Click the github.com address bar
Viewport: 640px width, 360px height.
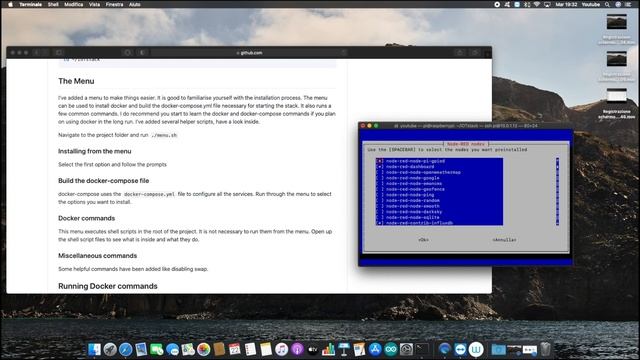[249, 53]
